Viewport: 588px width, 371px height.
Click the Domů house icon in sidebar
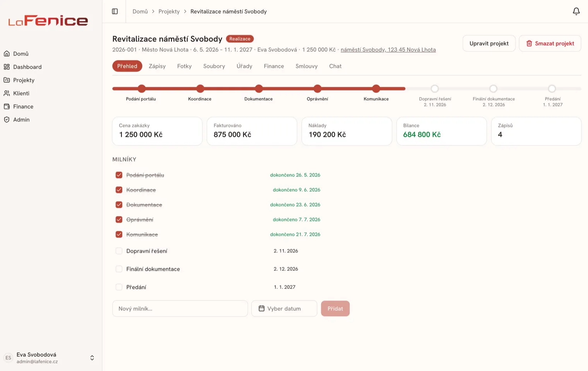(x=7, y=54)
